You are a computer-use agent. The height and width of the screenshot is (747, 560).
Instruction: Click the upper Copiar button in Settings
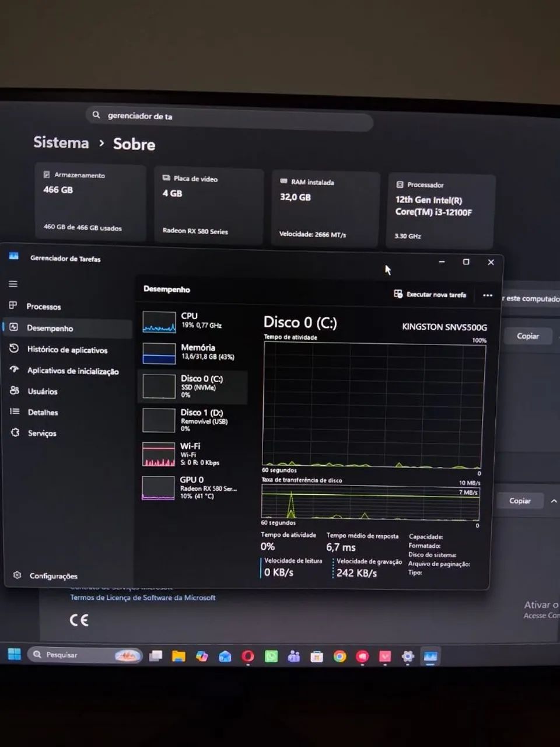coord(528,336)
